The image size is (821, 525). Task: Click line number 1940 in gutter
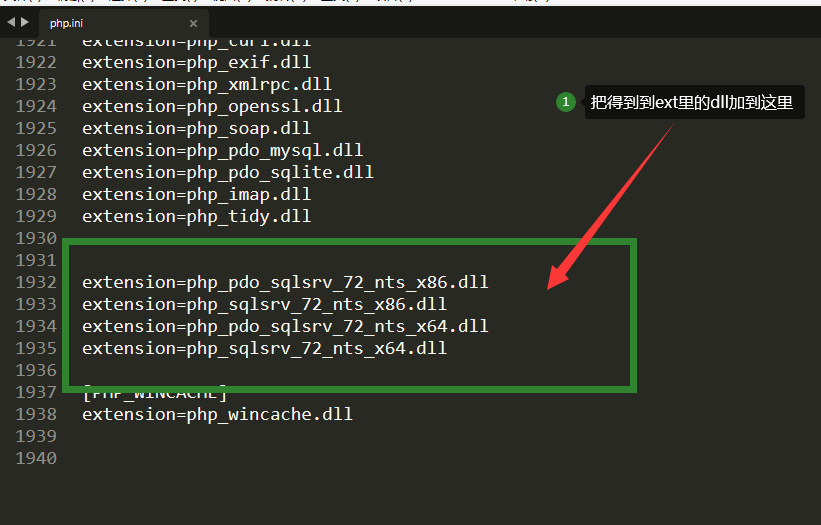click(36, 458)
